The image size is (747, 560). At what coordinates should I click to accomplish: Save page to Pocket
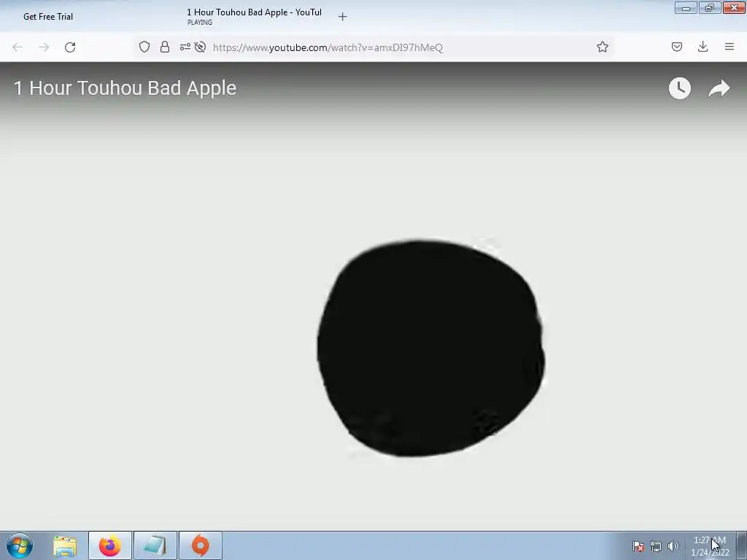tap(677, 47)
